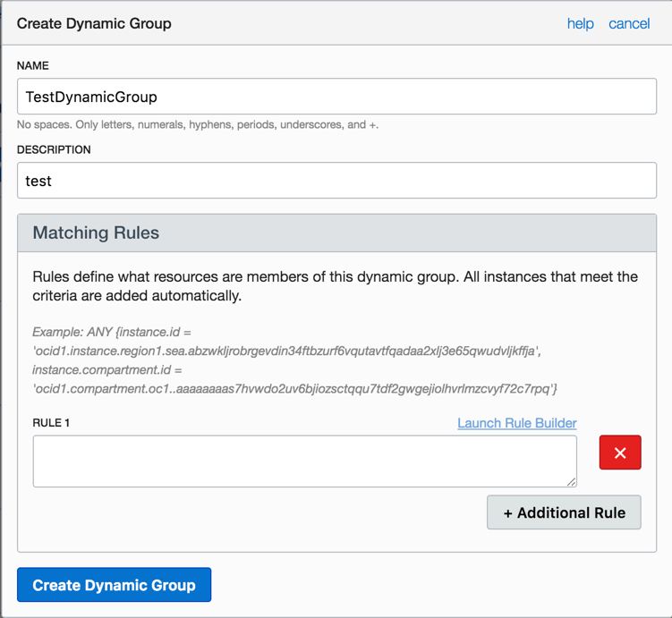
Task: Click the 'No spaces' name hint text
Action: (x=197, y=125)
